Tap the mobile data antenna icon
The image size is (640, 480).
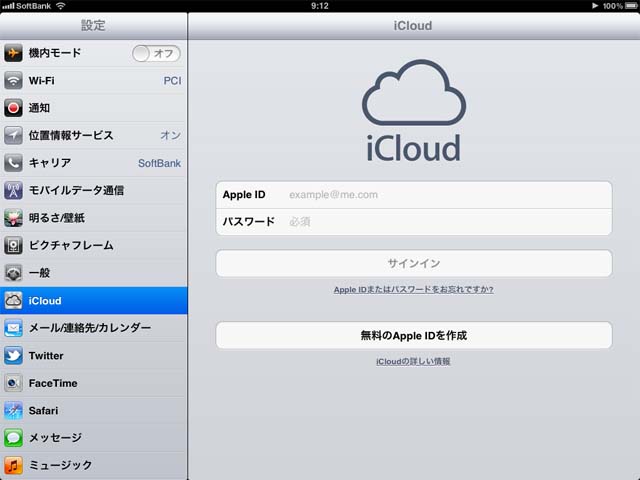pyautogui.click(x=13, y=190)
